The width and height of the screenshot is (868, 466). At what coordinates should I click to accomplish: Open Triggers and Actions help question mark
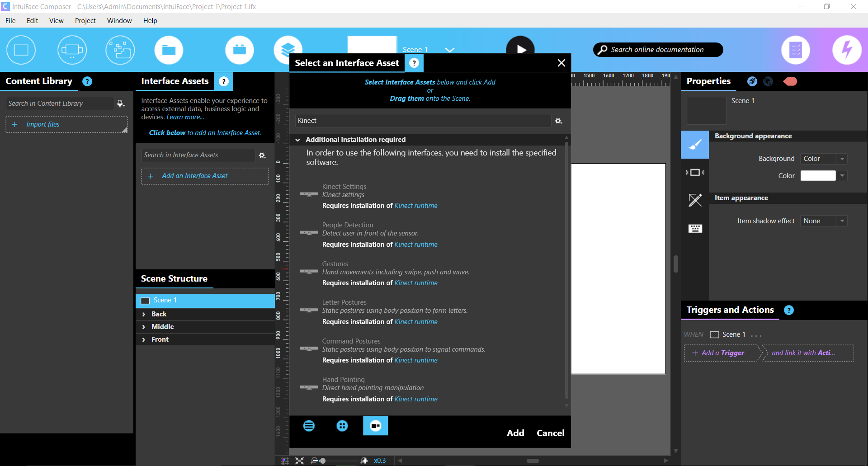point(789,310)
